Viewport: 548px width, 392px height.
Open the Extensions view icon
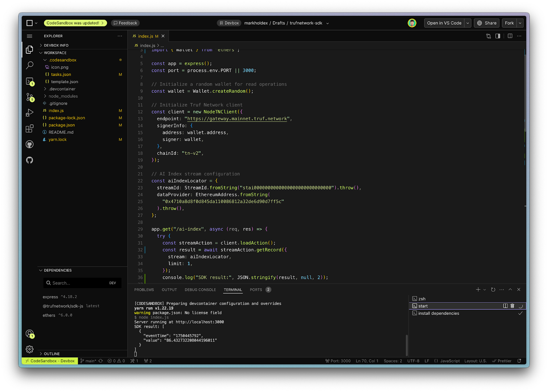coord(30,128)
